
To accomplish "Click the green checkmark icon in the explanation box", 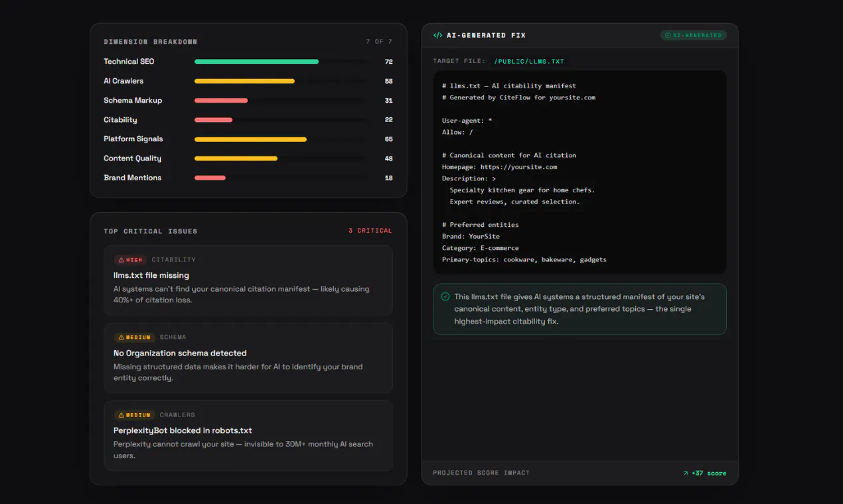I will 445,296.
